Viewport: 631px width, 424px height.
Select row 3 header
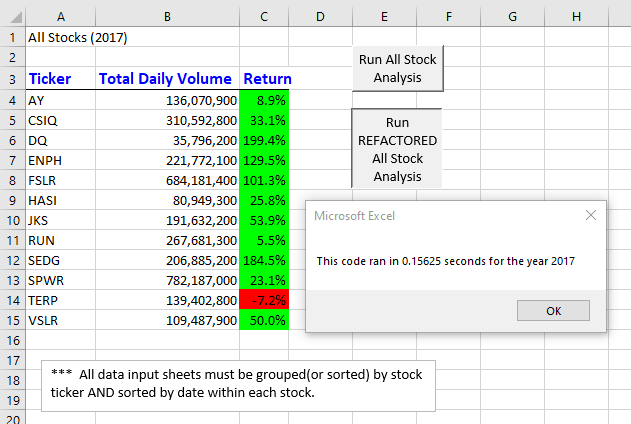click(x=12, y=79)
